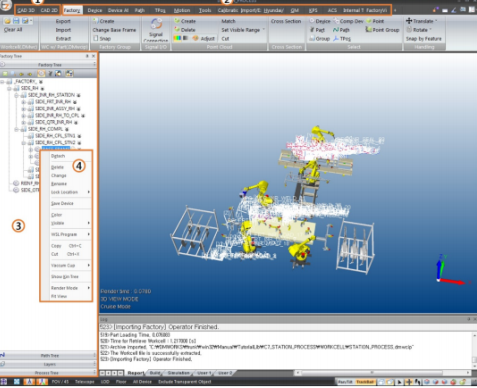Expand the SIDE_FRT_INR_RH tree node
The image size is (477, 388).
click(x=23, y=102)
